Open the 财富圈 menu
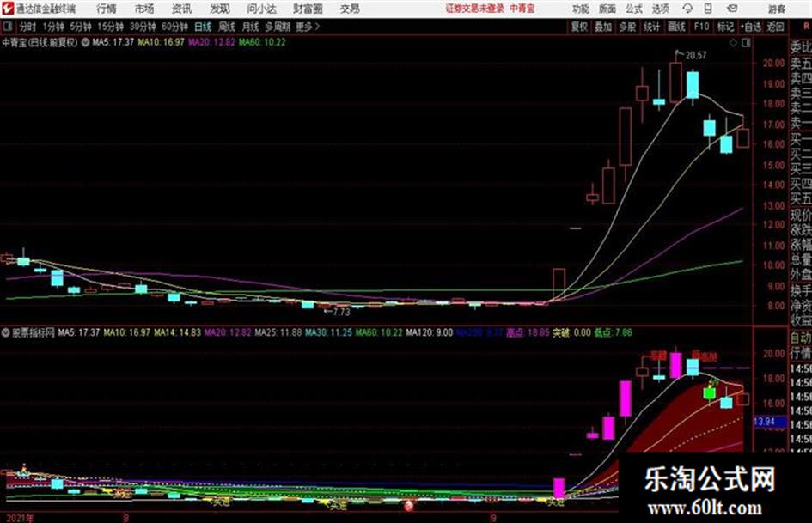 point(308,9)
